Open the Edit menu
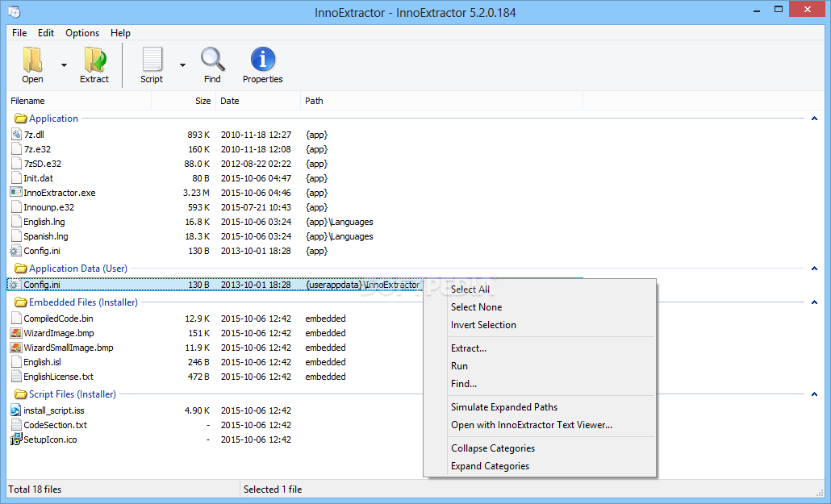The height and width of the screenshot is (504, 831). 46,33
